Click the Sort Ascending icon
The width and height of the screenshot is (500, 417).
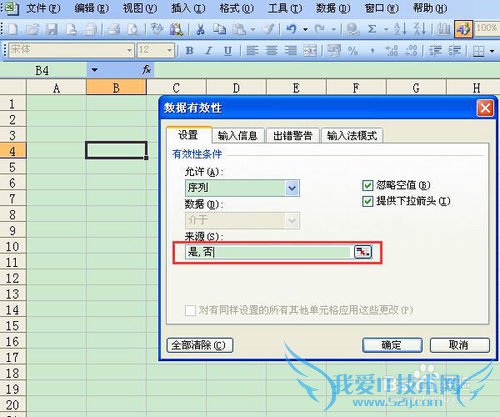400,30
